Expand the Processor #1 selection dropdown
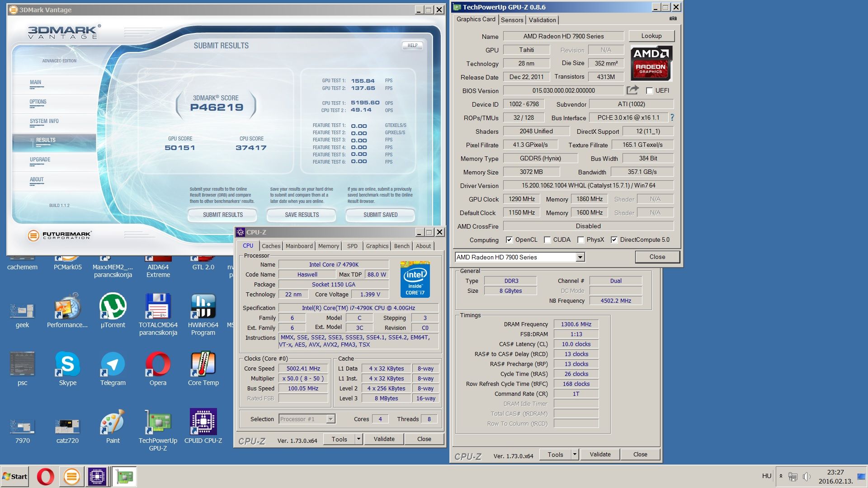Image resolution: width=868 pixels, height=488 pixels. [x=330, y=419]
